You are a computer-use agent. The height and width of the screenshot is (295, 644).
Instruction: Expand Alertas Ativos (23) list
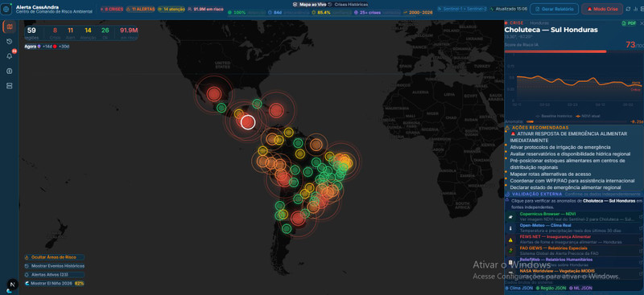[x=54, y=274]
